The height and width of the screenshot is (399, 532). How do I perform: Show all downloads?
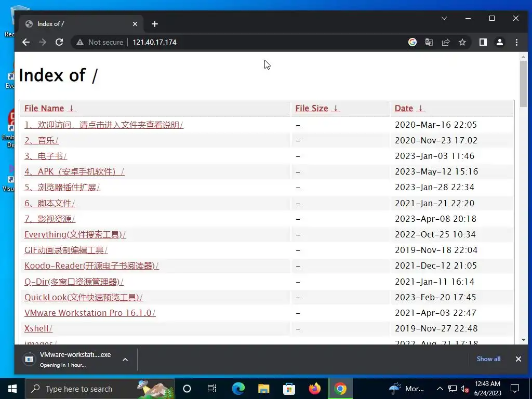tap(488, 359)
